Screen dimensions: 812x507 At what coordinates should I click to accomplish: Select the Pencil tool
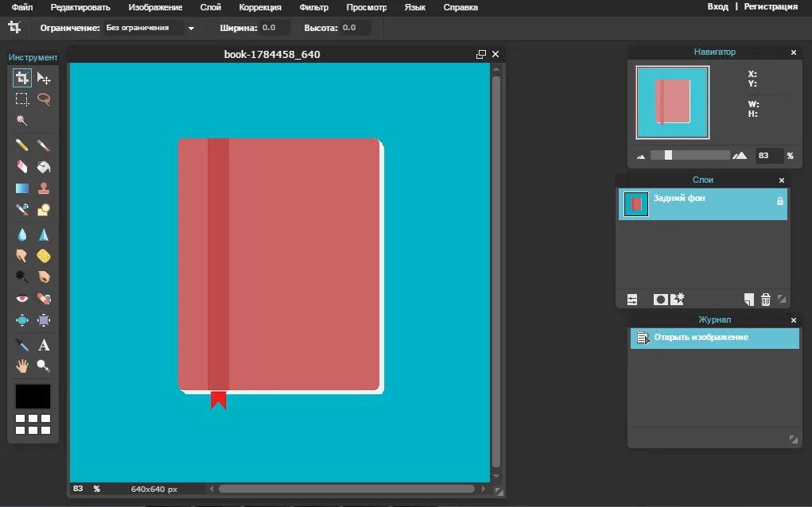pos(21,145)
